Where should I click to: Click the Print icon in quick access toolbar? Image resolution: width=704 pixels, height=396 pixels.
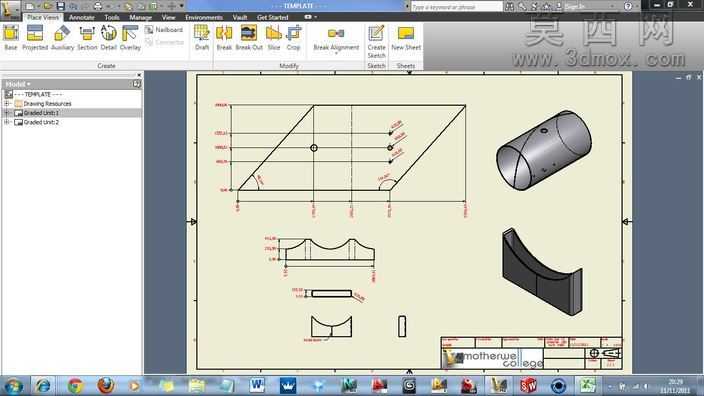pos(97,6)
